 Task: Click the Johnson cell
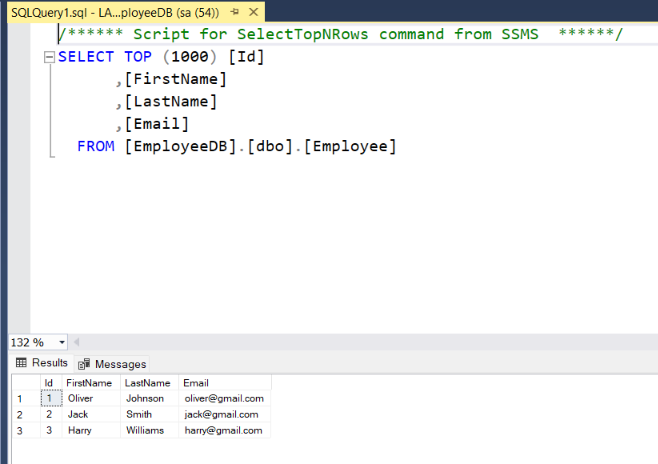point(149,398)
